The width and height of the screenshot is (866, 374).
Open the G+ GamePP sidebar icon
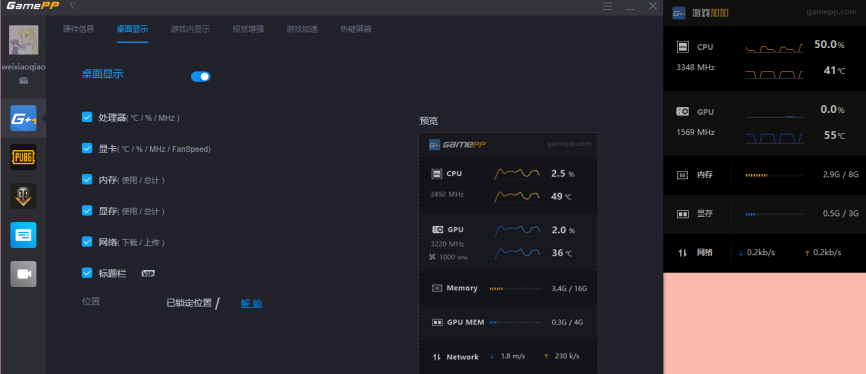23,118
